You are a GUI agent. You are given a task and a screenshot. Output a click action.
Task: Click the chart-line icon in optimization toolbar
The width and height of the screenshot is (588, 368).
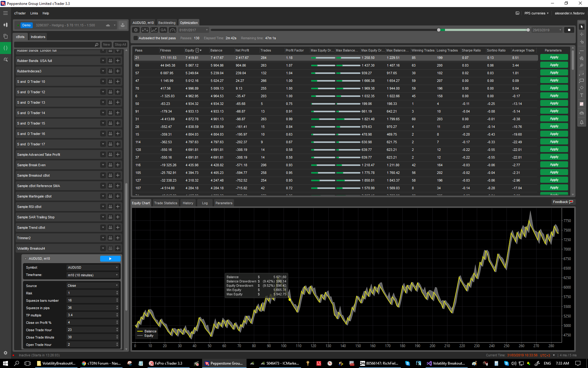click(154, 30)
